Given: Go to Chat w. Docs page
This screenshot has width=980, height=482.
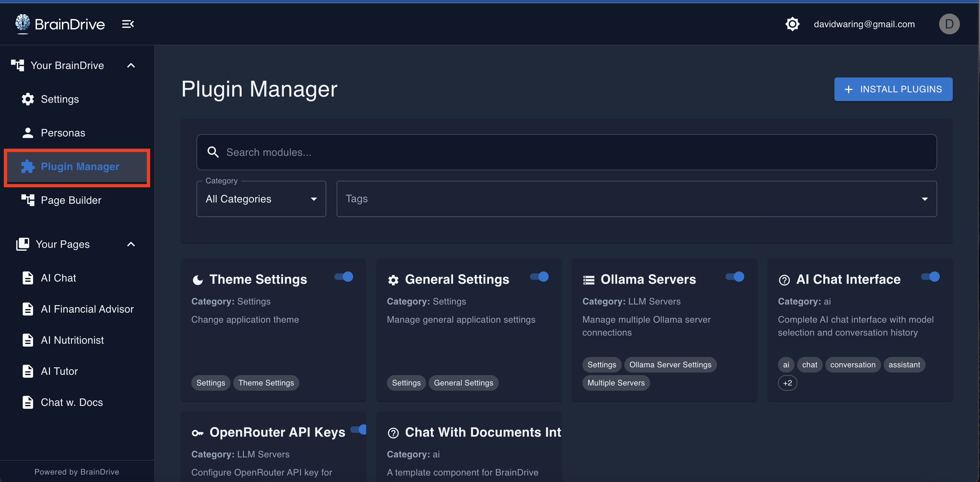Looking at the screenshot, I should (72, 402).
